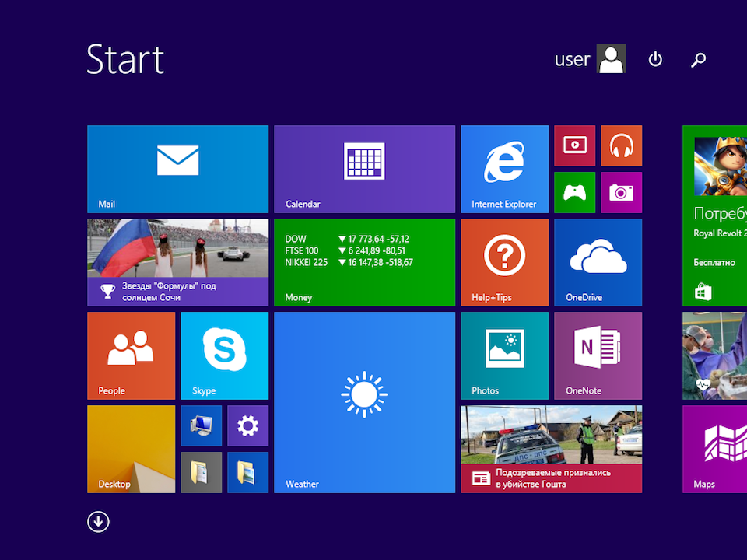The image size is (747, 560).
Task: Open the Calendar tile
Action: coord(364,169)
